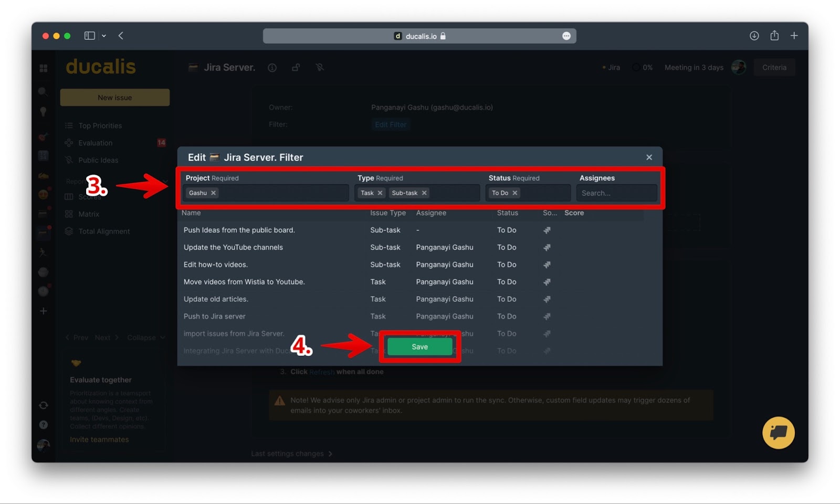
Task: Remove the To Do status tag
Action: (515, 193)
